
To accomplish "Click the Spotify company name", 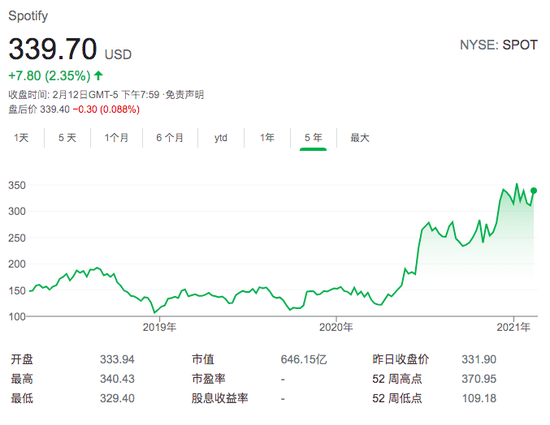I will [x=28, y=16].
